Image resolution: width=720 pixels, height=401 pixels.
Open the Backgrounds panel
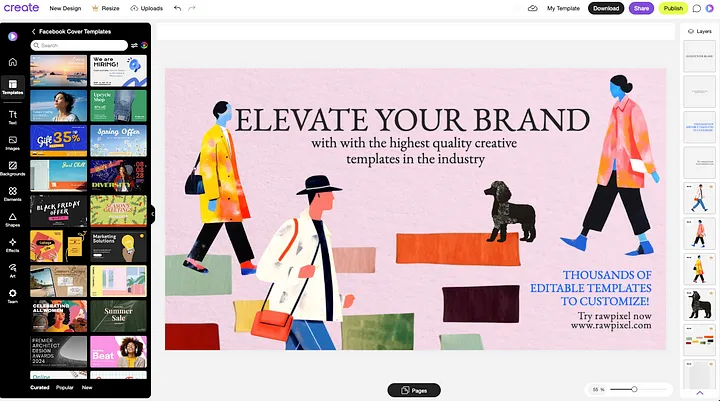[x=12, y=168]
